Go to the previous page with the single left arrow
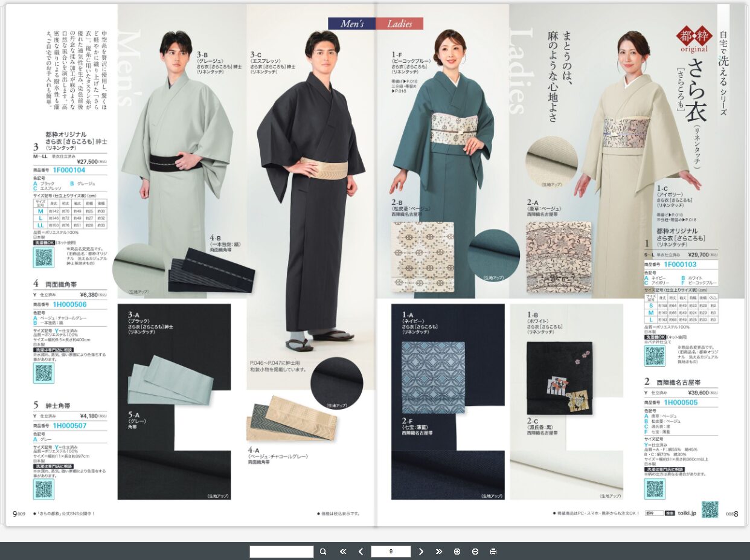The image size is (750, 560). [x=361, y=552]
